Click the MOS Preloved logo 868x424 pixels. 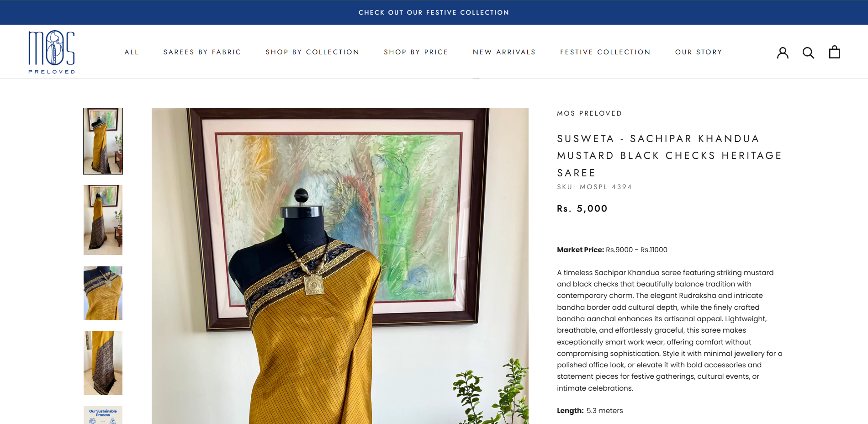(x=52, y=52)
